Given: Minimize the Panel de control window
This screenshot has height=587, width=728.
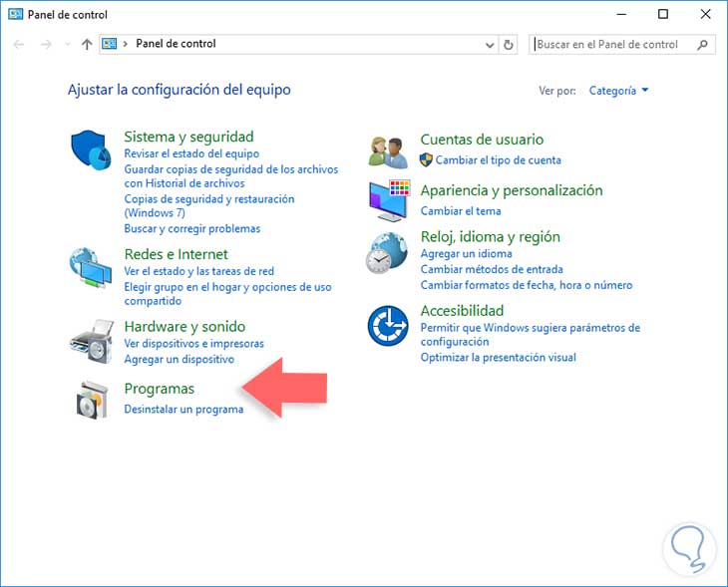Looking at the screenshot, I should click(621, 14).
